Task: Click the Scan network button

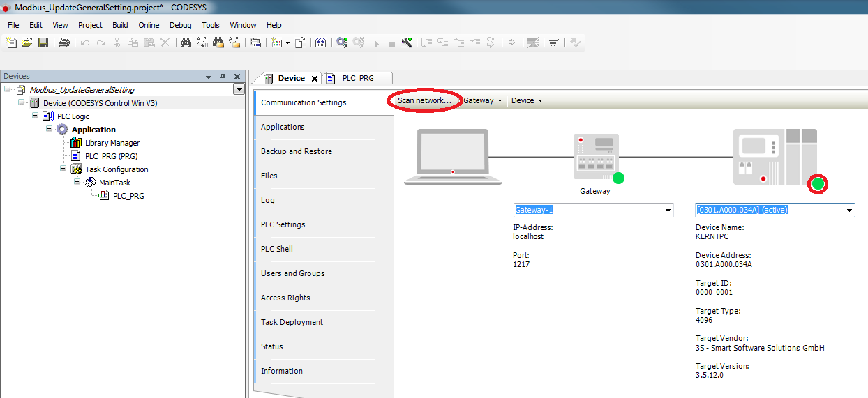Action: [424, 100]
